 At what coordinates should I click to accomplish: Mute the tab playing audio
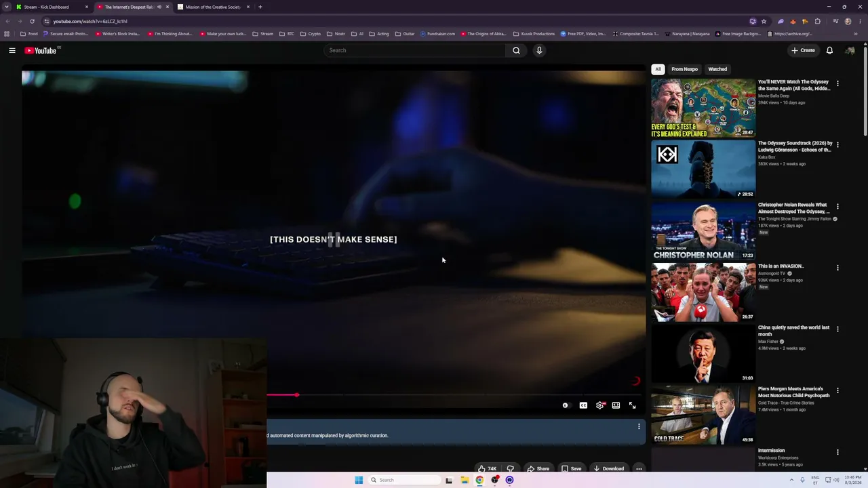(159, 7)
